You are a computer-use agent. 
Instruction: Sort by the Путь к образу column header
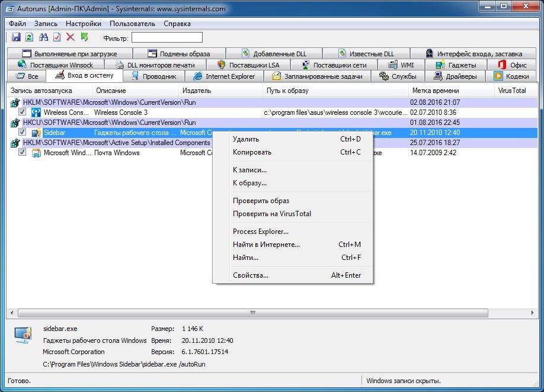click(335, 91)
